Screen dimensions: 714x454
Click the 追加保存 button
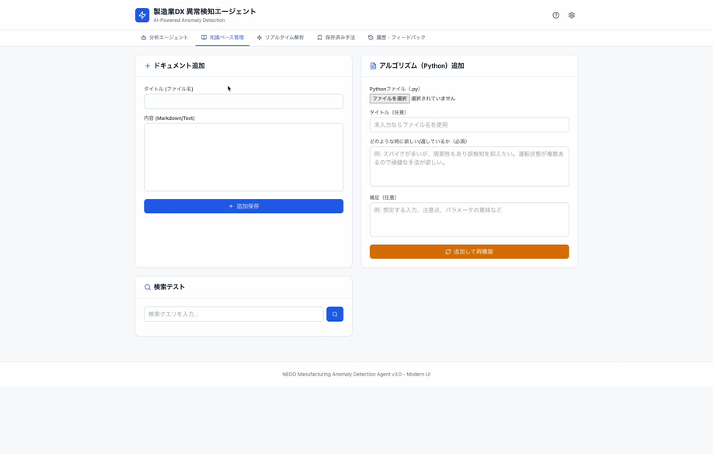(244, 206)
